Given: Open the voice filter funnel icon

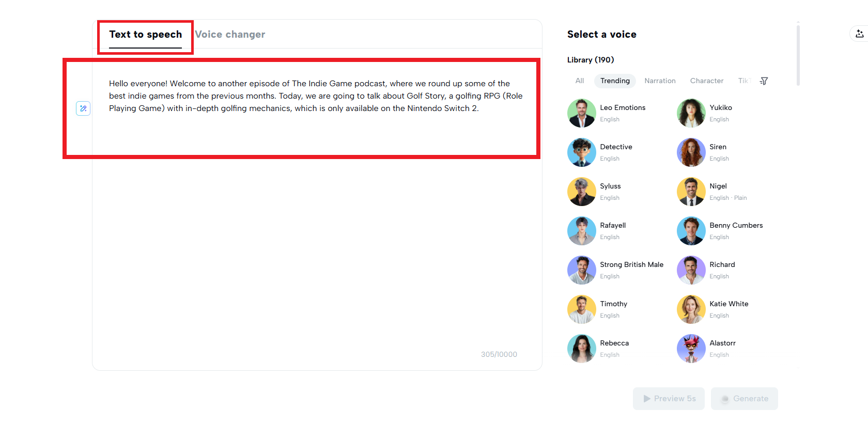Looking at the screenshot, I should click(764, 81).
